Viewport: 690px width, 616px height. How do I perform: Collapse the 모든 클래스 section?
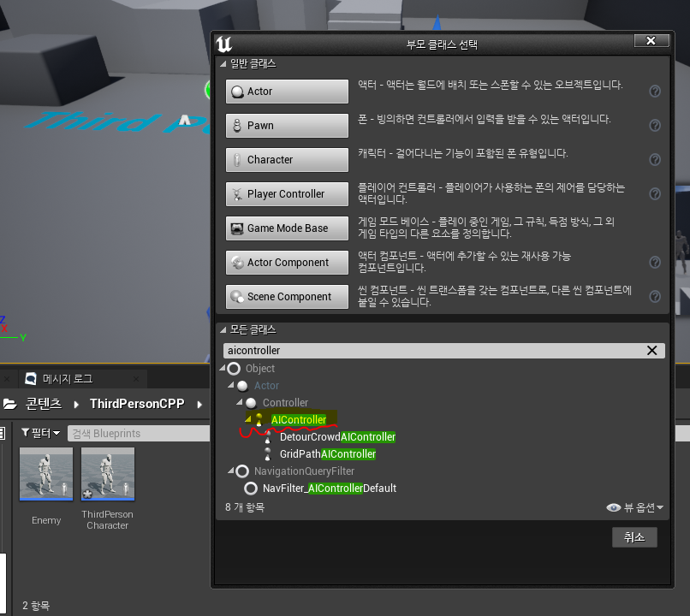pos(223,329)
